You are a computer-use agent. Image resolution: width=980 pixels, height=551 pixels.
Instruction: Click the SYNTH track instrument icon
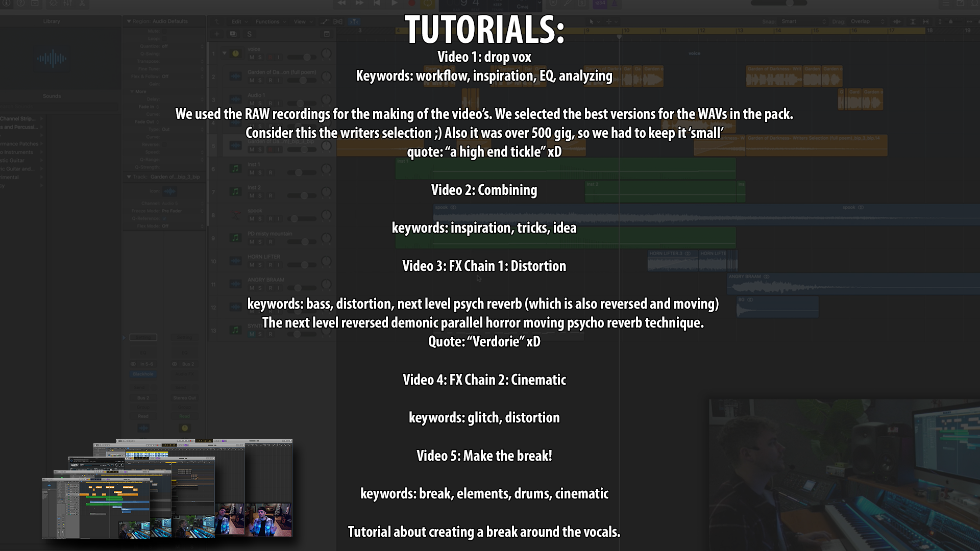tap(235, 330)
